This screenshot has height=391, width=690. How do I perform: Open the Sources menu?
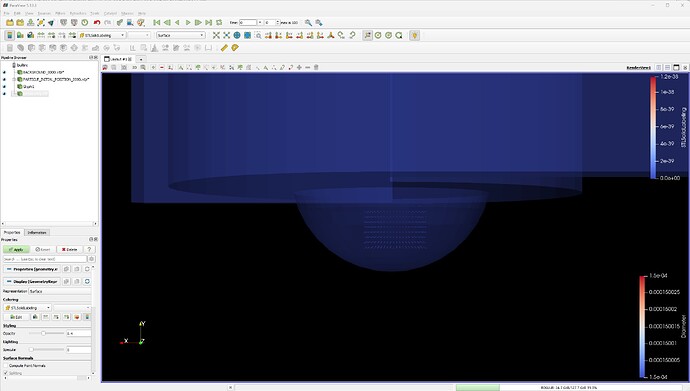[x=44, y=14]
